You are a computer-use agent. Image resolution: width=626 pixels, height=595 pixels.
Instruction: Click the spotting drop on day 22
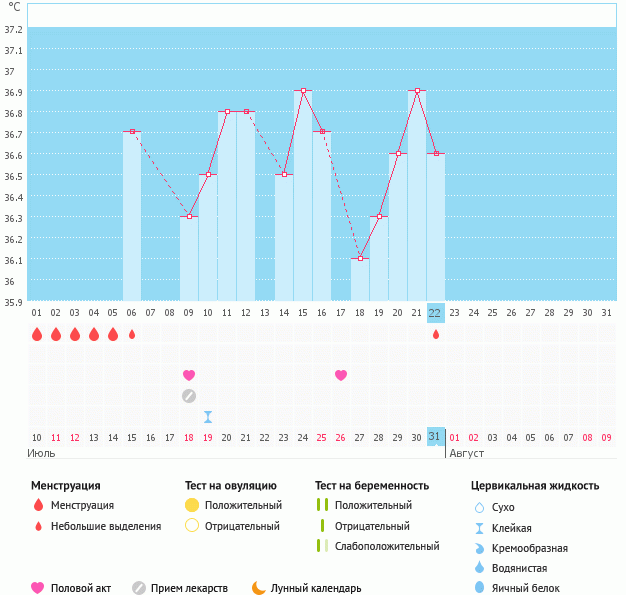[x=436, y=334]
